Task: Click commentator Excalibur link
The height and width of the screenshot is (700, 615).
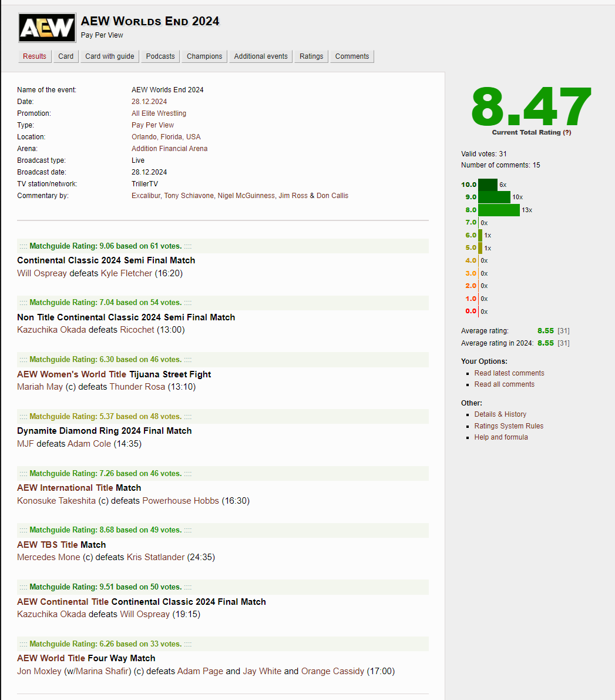Action: 146,196
